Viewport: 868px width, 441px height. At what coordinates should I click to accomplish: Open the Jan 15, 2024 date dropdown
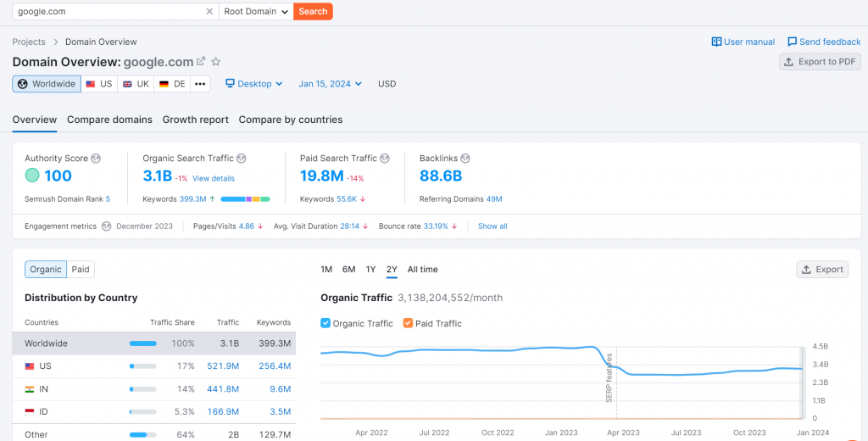[x=331, y=84]
